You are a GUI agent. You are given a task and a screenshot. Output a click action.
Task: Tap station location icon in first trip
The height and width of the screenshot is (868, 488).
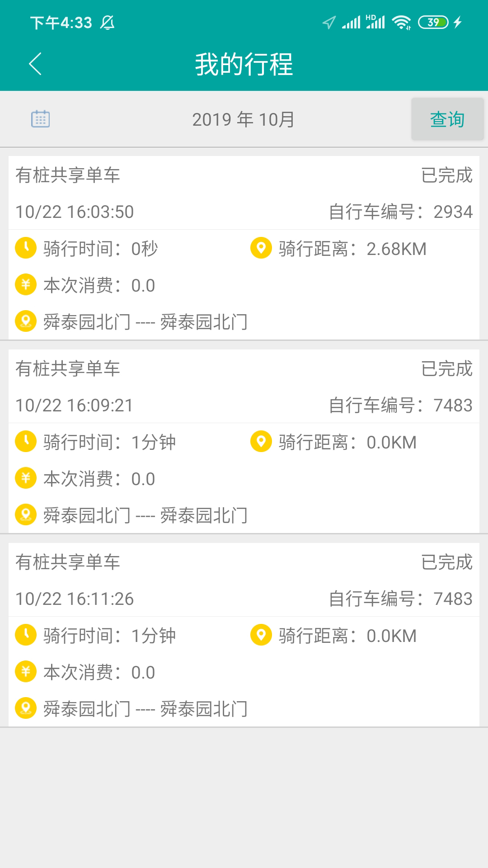coord(26,321)
